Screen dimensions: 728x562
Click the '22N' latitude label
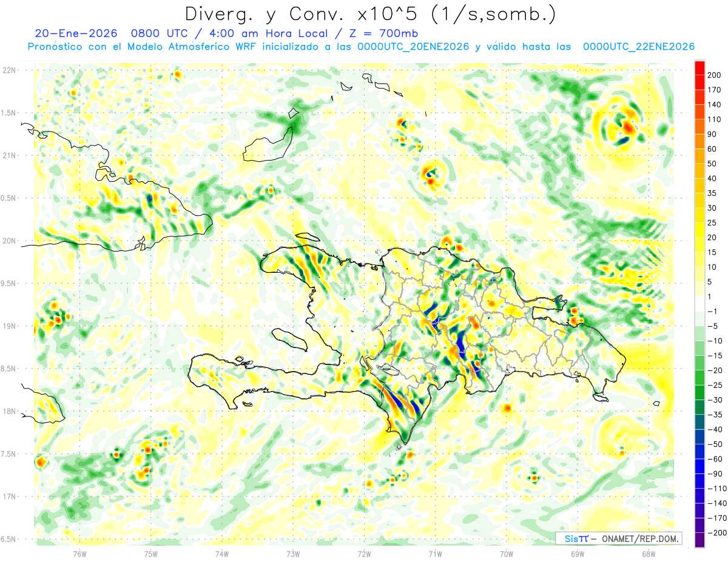pyautogui.click(x=9, y=70)
